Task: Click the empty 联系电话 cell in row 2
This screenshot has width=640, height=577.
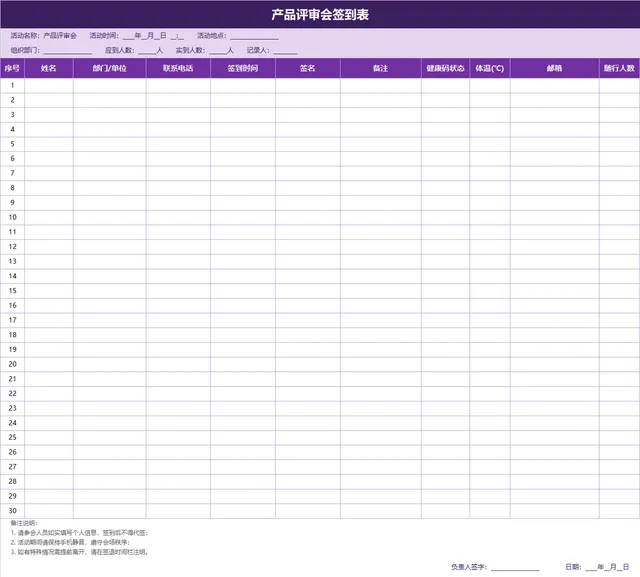Action: coord(178,100)
